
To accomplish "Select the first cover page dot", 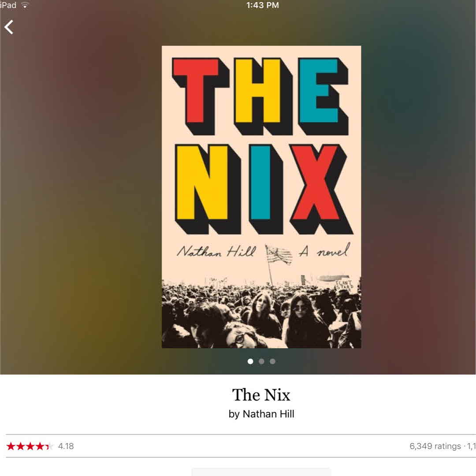I will (250, 361).
